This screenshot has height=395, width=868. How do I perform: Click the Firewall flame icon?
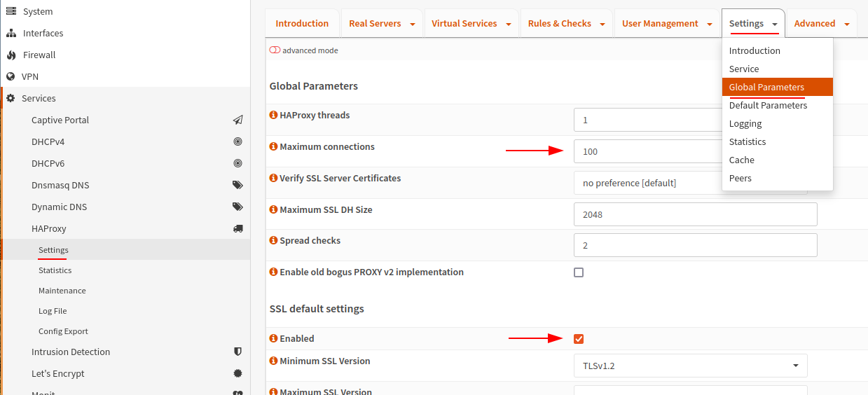11,55
